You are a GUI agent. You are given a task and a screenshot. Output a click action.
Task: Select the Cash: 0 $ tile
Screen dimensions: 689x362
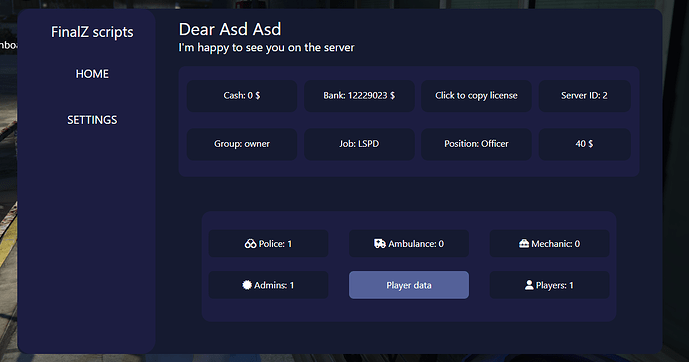click(x=242, y=95)
